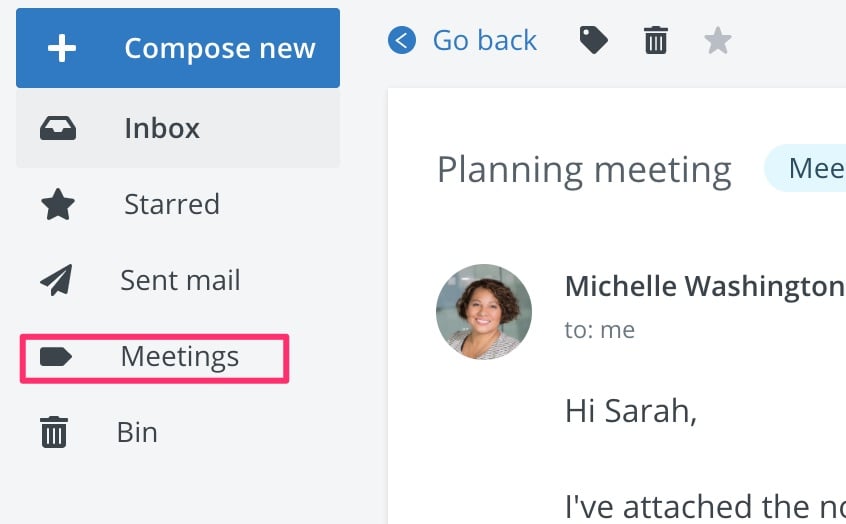Click the Go back link text
The image size is (846, 524).
[x=484, y=41]
